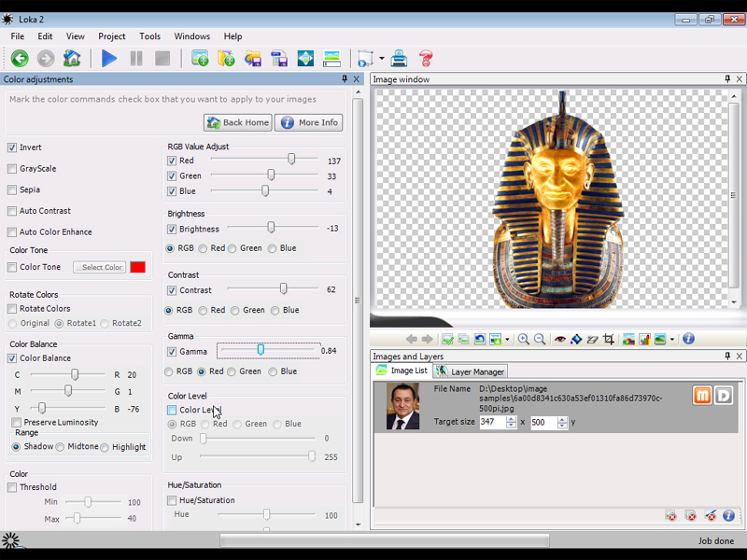Check the Color Level checkbox
This screenshot has width=747, height=560.
point(172,410)
